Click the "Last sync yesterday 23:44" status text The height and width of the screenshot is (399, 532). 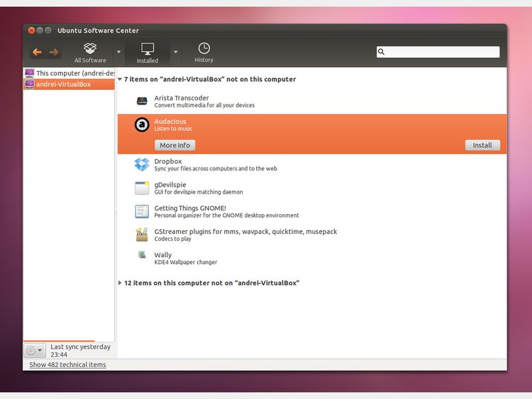80,350
